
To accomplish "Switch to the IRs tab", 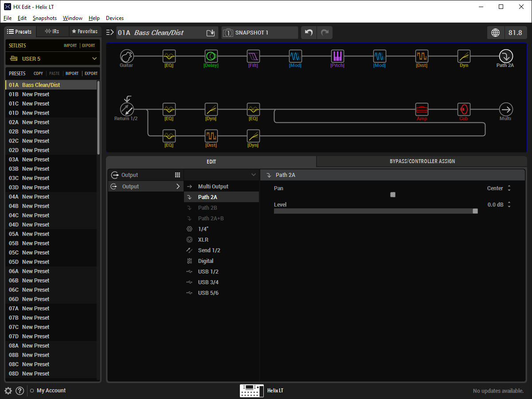I will (x=52, y=31).
